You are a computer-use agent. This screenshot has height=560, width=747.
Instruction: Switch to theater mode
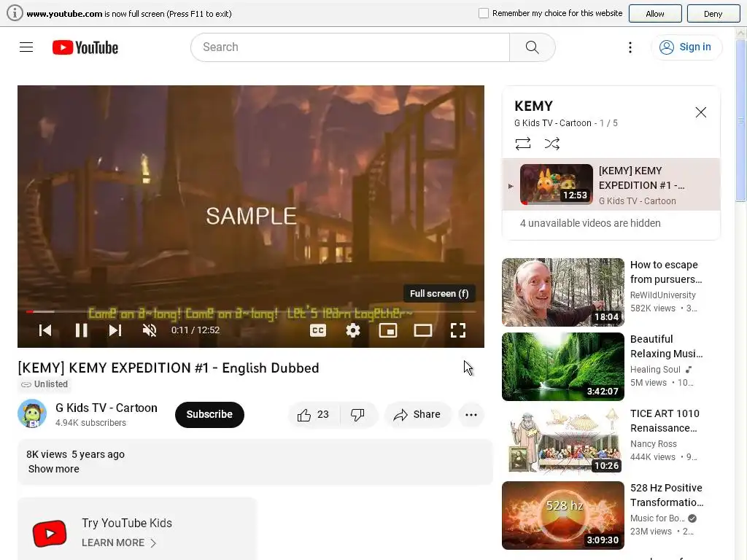tap(423, 330)
